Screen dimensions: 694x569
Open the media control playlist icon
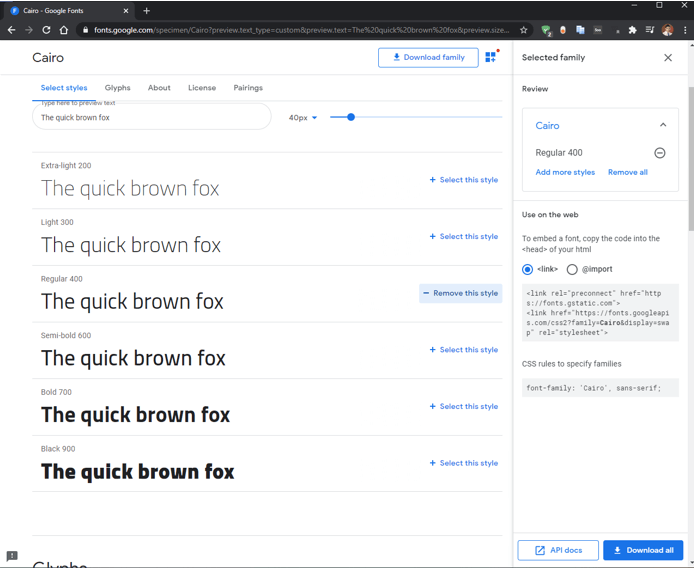tap(650, 30)
